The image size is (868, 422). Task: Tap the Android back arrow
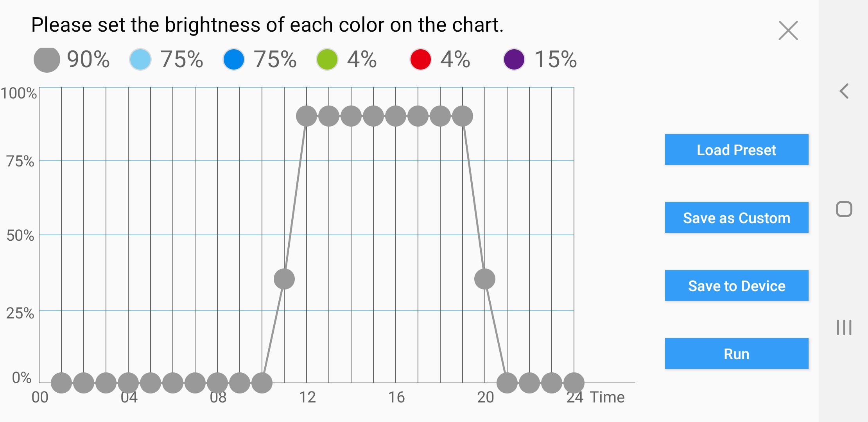coord(844,91)
